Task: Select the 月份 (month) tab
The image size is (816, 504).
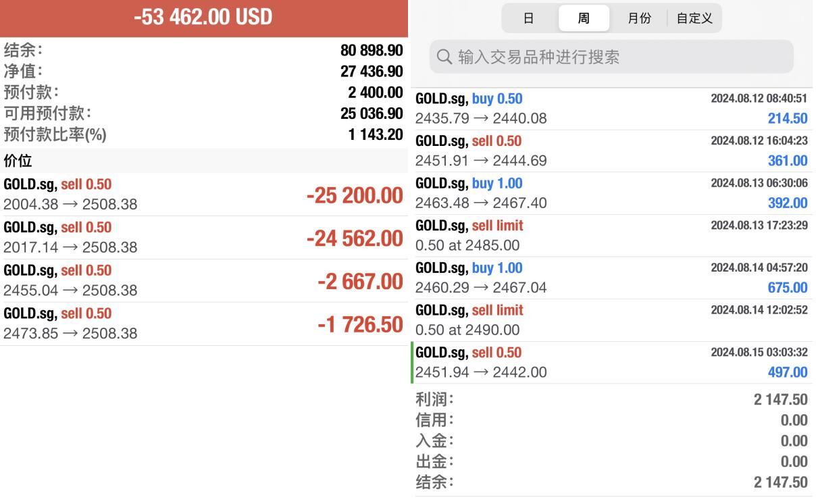Action: coord(639,18)
